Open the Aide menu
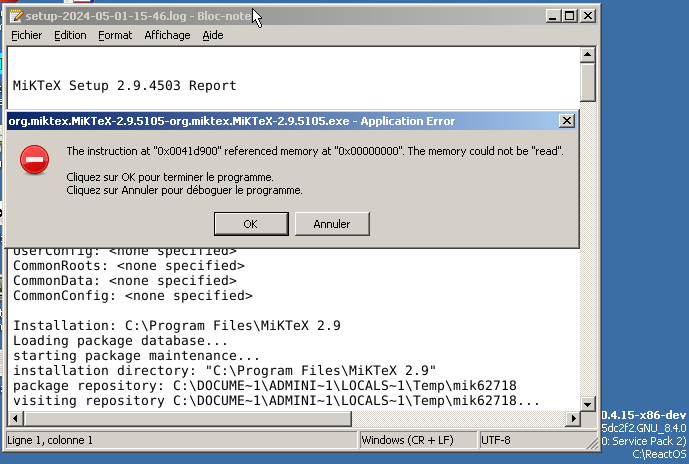This screenshot has width=689, height=464. pos(213,35)
